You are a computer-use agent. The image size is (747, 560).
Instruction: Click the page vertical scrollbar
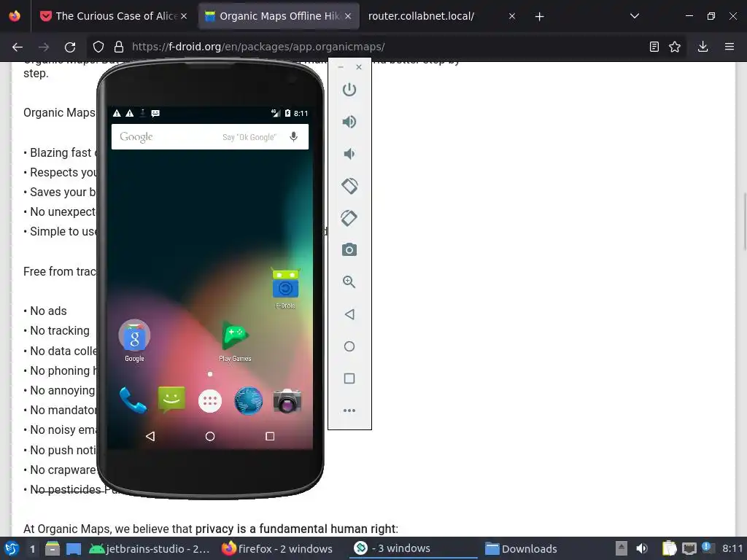tap(743, 221)
